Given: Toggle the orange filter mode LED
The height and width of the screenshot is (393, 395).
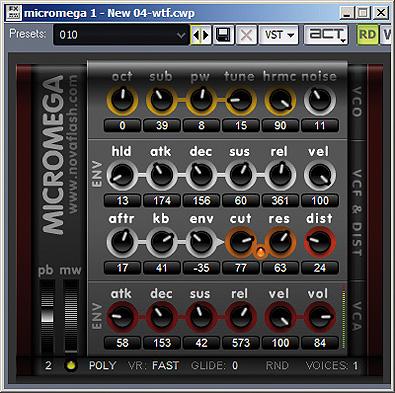Looking at the screenshot, I should (x=260, y=253).
